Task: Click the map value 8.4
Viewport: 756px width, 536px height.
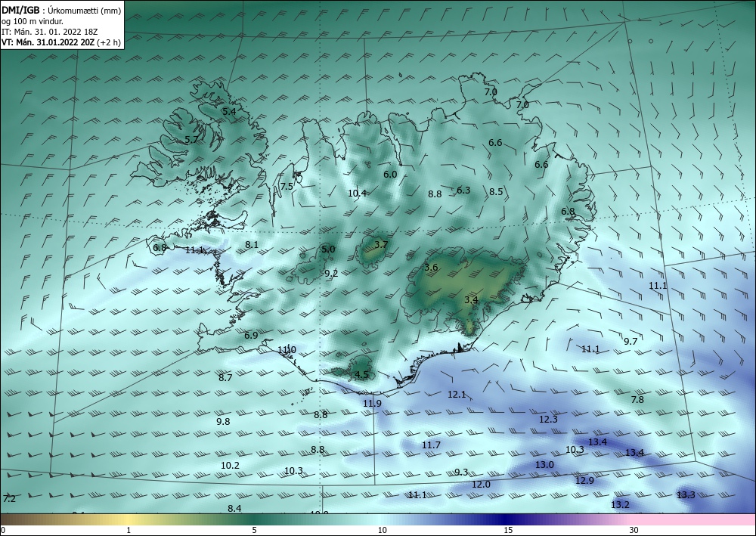Action: [234, 509]
